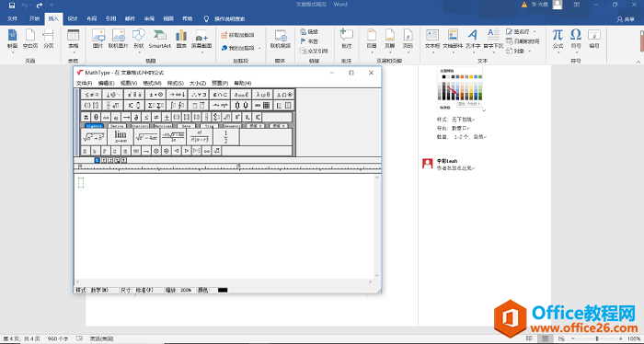Screen dimensions: 644x344
Task: Open MathType 预置(P) menu
Action: pyautogui.click(x=220, y=83)
